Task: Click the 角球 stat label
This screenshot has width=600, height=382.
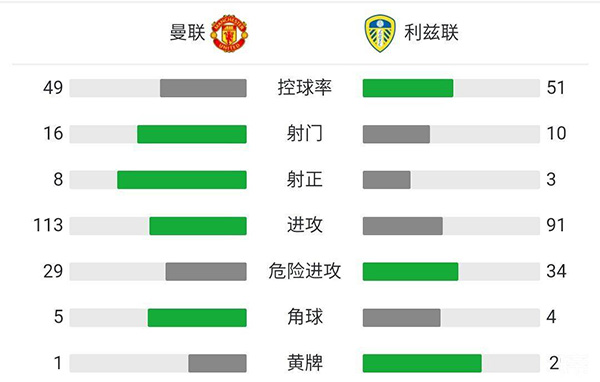Action: coord(305,317)
